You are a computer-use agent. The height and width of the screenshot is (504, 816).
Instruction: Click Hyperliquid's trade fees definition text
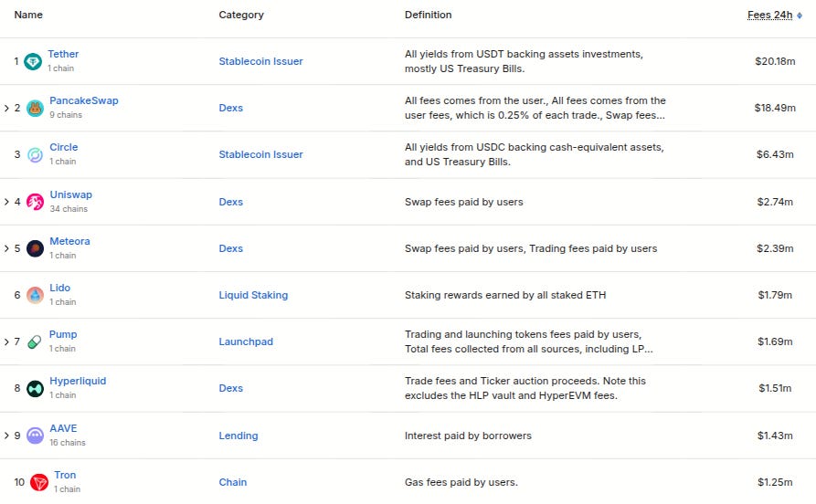click(x=525, y=388)
